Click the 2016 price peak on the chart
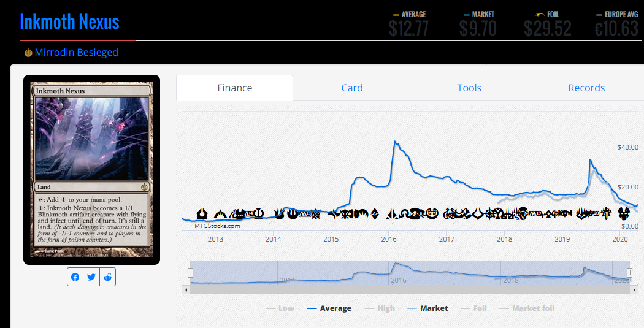Screen dimensions: 644x328 click(395, 142)
